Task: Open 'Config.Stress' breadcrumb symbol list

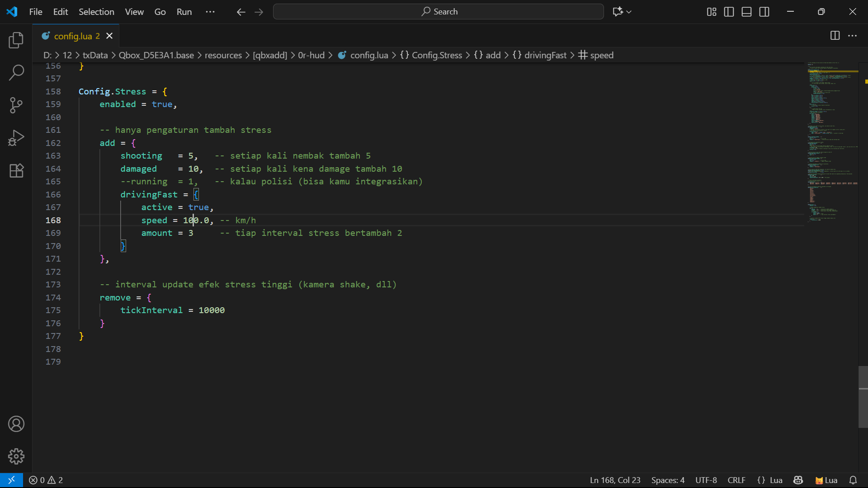Action: [x=431, y=55]
